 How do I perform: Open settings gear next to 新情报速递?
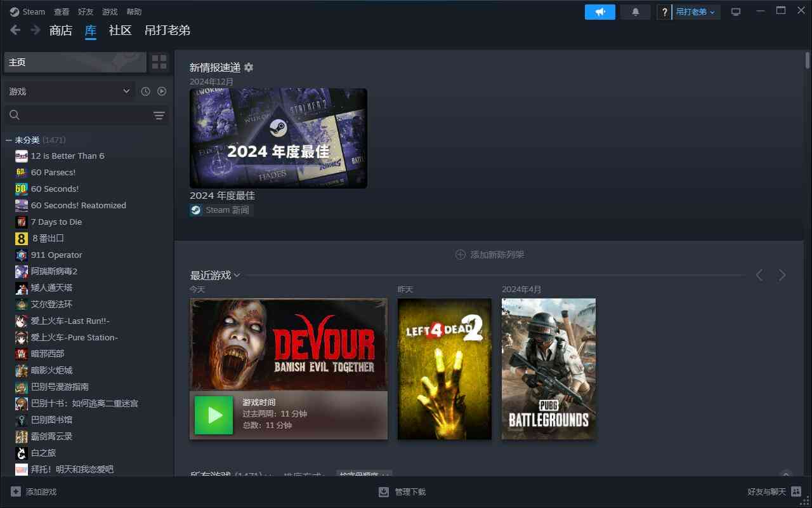tap(249, 67)
